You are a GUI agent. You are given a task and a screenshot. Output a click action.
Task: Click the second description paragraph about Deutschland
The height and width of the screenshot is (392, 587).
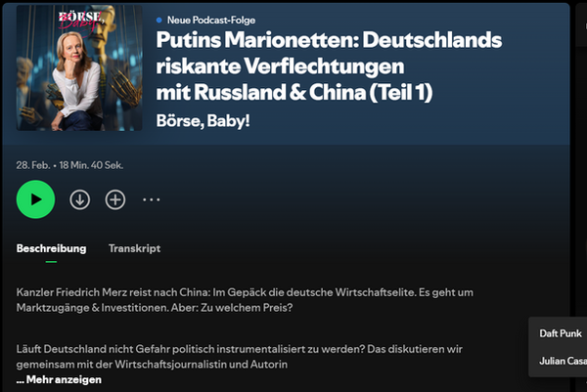240,357
